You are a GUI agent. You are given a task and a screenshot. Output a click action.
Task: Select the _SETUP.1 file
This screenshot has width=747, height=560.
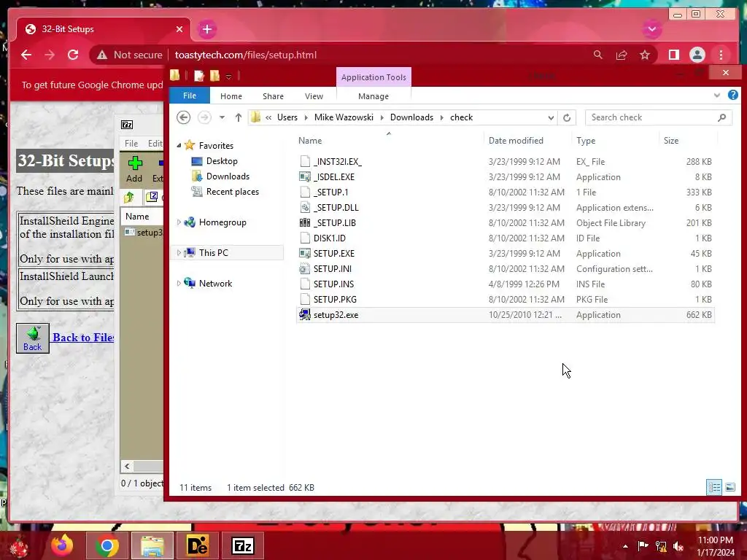click(330, 192)
